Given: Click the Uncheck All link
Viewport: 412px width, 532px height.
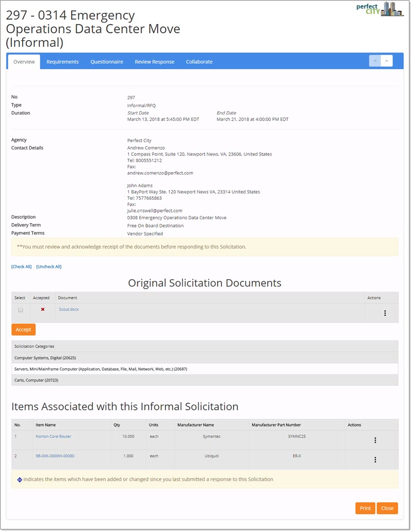Looking at the screenshot, I should point(49,267).
